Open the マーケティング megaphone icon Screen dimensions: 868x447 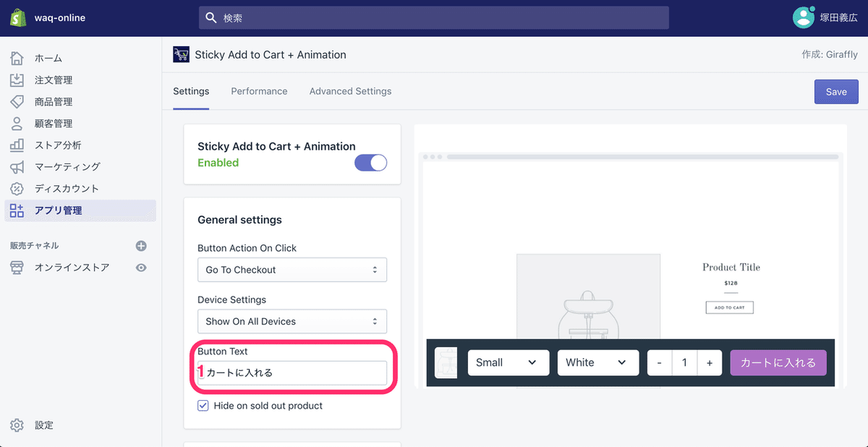pos(17,166)
